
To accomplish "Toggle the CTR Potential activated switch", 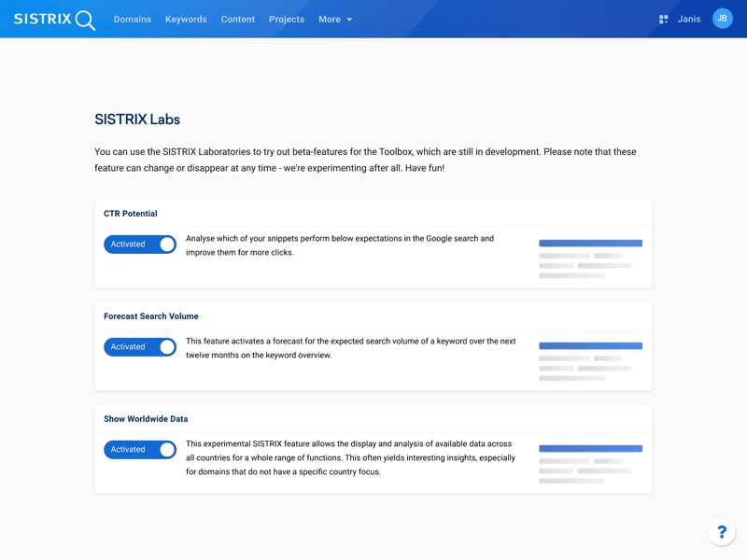I will (x=140, y=245).
